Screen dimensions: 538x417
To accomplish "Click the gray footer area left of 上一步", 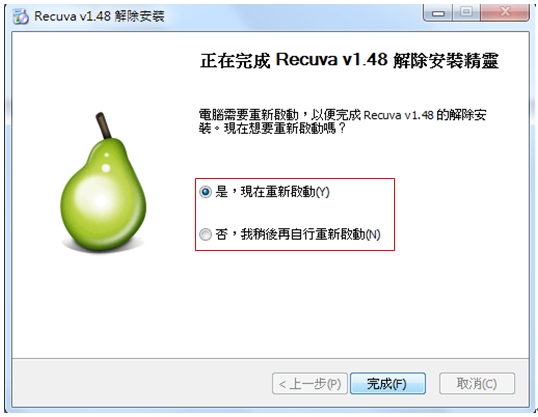I will tap(142, 383).
